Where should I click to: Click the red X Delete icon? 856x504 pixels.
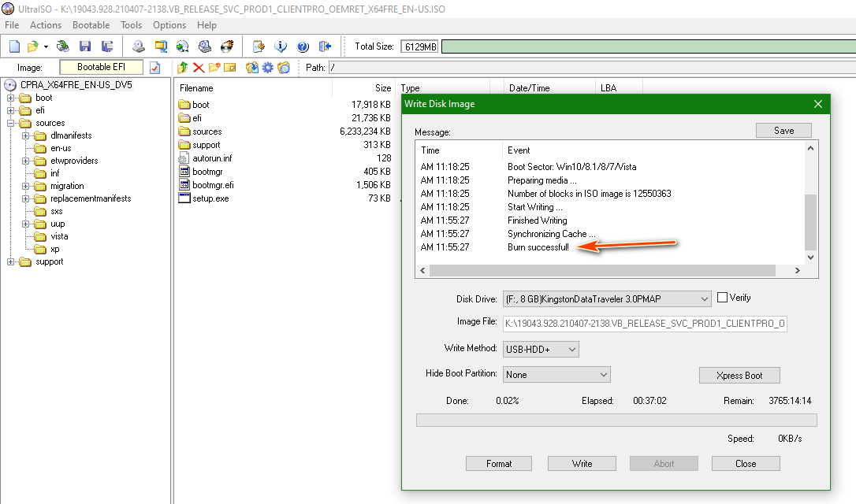199,68
